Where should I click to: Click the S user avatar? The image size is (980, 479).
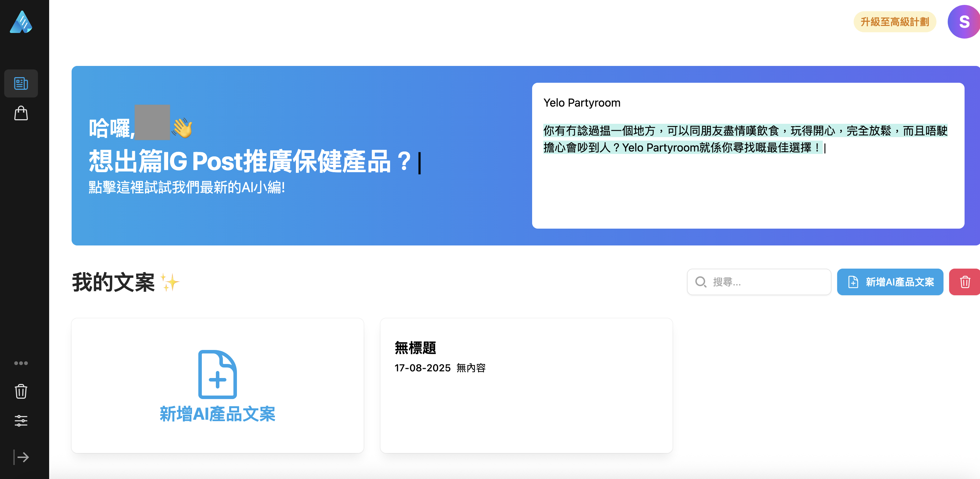coord(964,22)
